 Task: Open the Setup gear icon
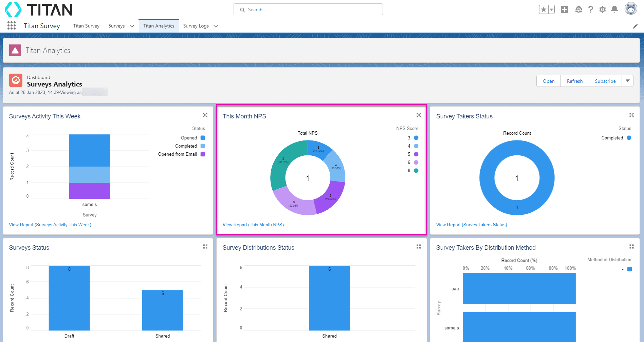(602, 9)
